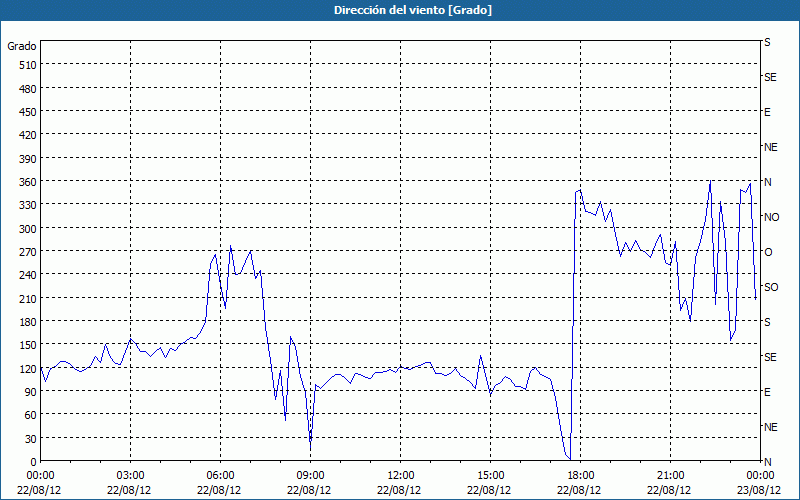Select the 18:00 time label on x-axis
Screen dimensions: 800x500
(x=580, y=476)
